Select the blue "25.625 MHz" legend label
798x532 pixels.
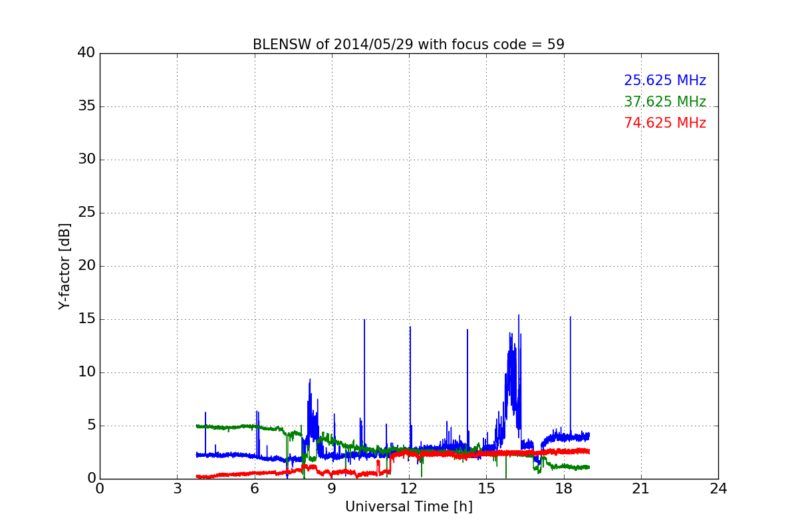pyautogui.click(x=665, y=80)
